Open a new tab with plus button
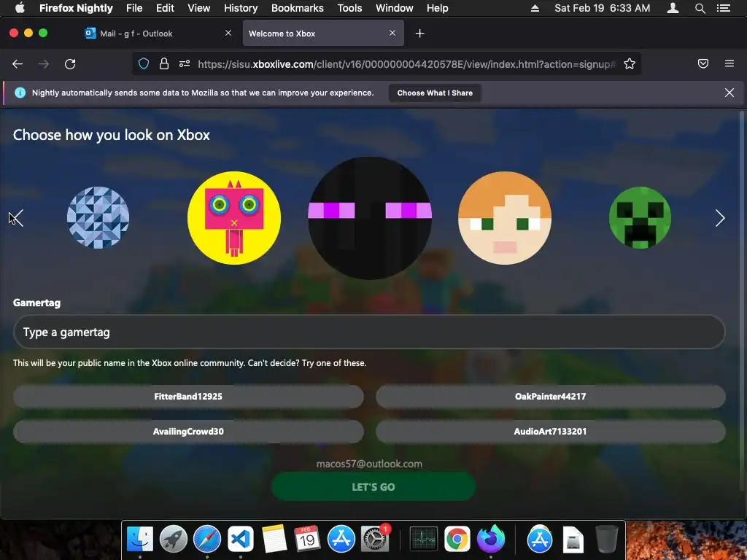Image resolution: width=747 pixels, height=560 pixels. [419, 34]
